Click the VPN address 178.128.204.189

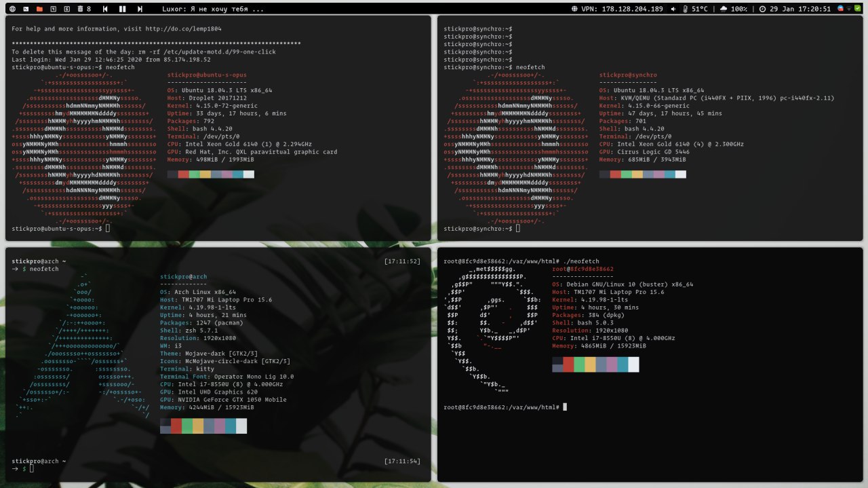(x=631, y=9)
